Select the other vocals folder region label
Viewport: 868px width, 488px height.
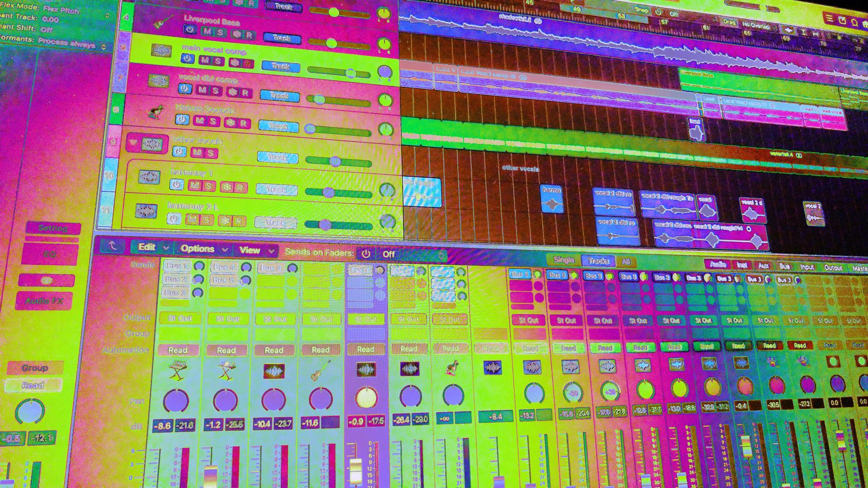point(520,168)
